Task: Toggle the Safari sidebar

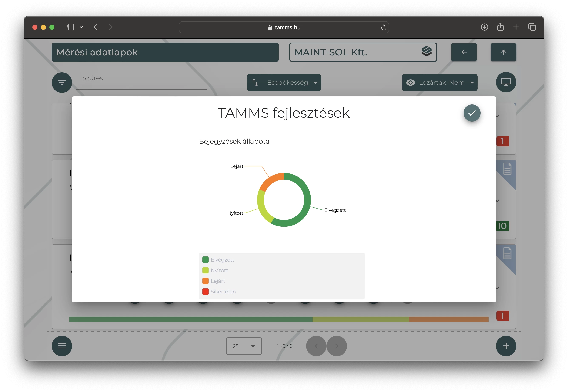Action: (x=70, y=27)
